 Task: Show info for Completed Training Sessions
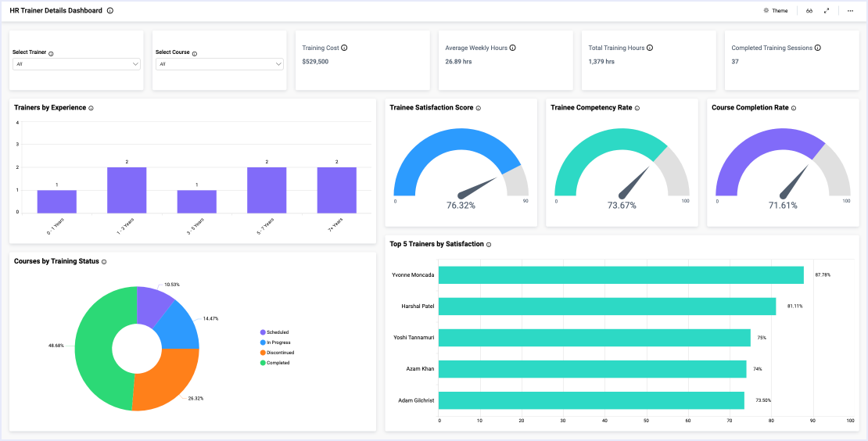(x=818, y=48)
